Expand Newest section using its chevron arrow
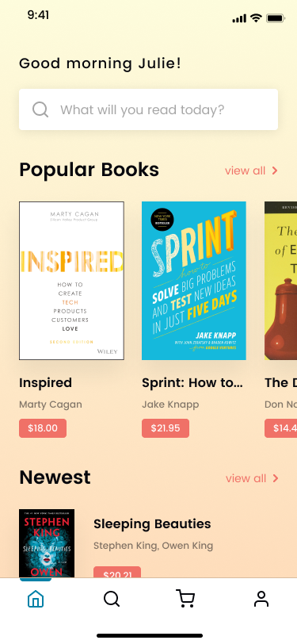Image resolution: width=297 pixels, height=644 pixels. pos(276,478)
